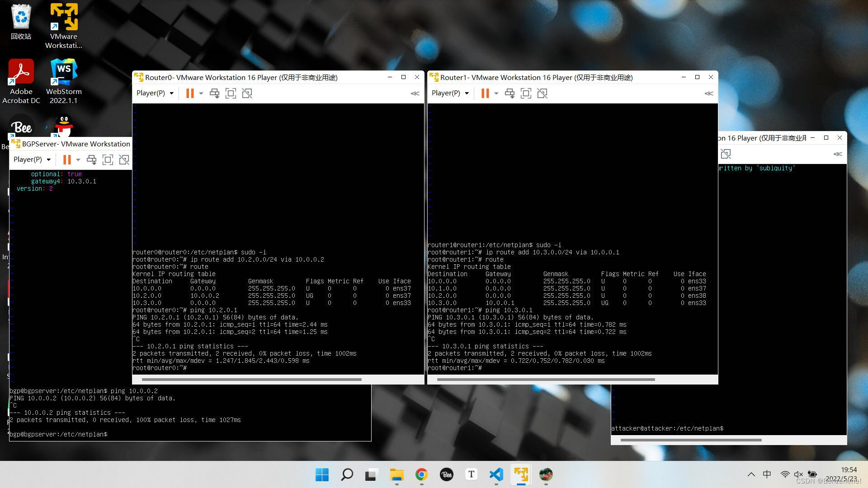Send Ctrl+Alt+Del to Router0 VM
Screen dimensions: 868x488
pyautogui.click(x=214, y=94)
